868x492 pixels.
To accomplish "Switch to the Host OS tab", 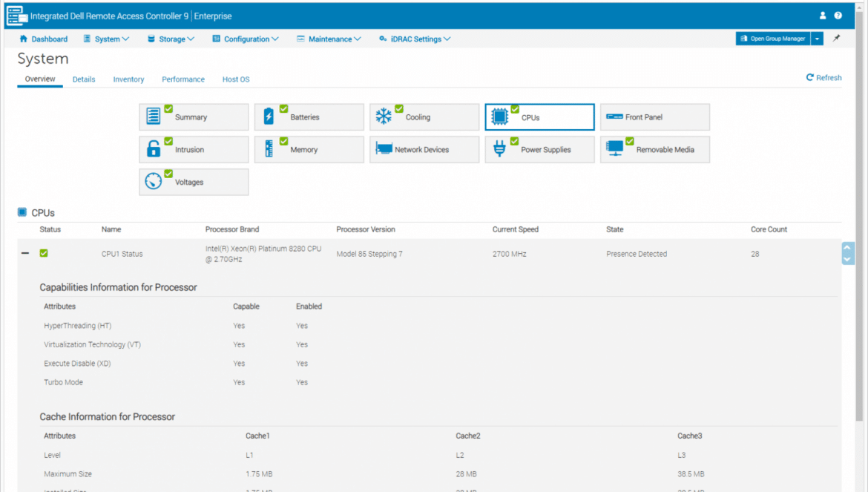I will point(236,79).
